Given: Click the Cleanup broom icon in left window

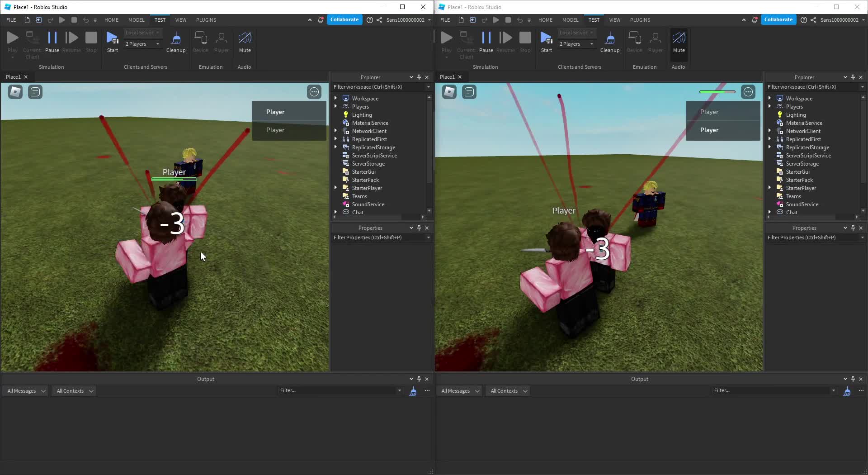Looking at the screenshot, I should 176,38.
